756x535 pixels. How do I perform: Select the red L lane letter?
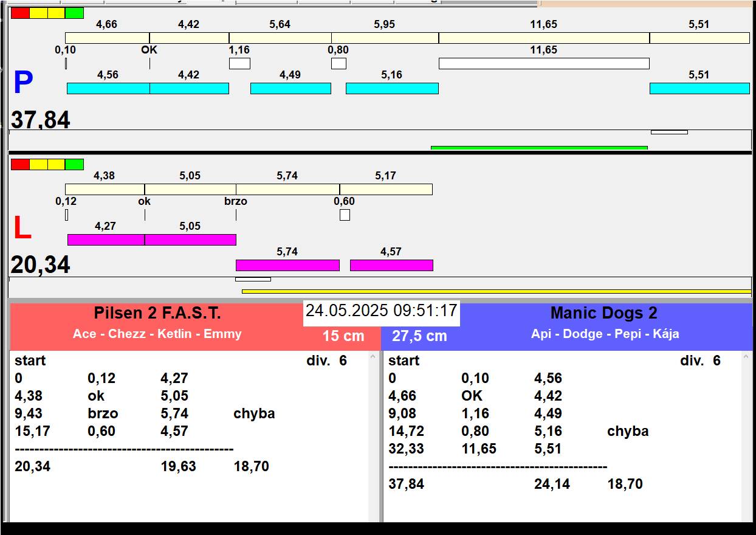22,228
